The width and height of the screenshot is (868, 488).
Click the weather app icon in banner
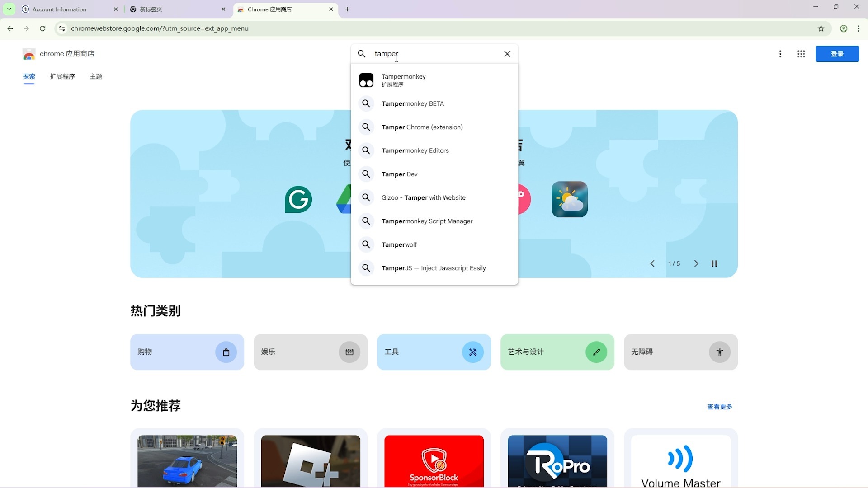(x=570, y=199)
